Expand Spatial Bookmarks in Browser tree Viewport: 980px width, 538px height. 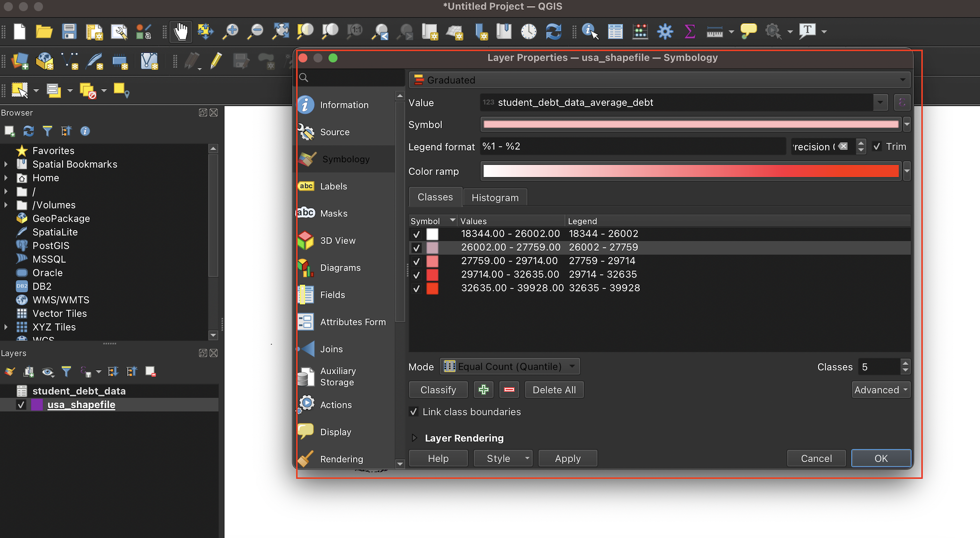(6, 164)
